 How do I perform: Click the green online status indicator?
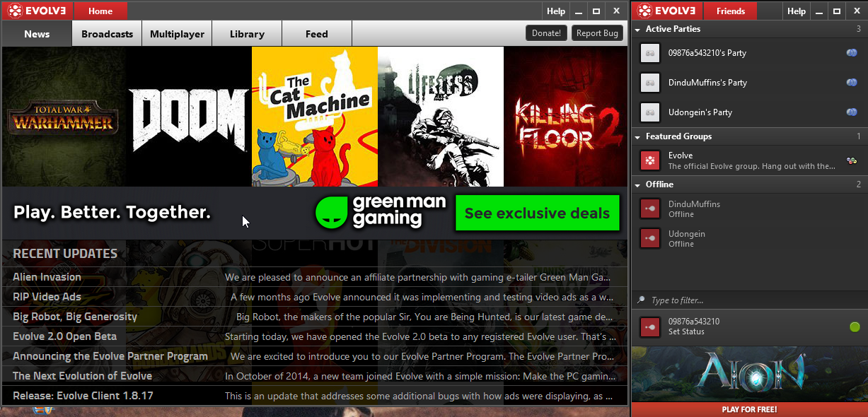(855, 327)
